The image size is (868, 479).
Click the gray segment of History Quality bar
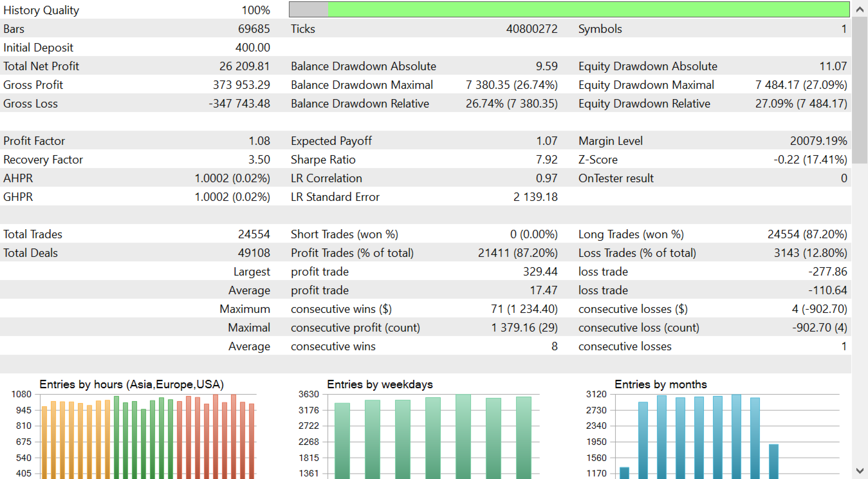[308, 10]
